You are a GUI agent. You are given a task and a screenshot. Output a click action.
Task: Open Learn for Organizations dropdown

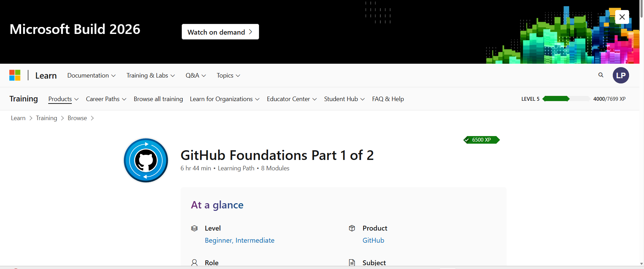tap(225, 99)
